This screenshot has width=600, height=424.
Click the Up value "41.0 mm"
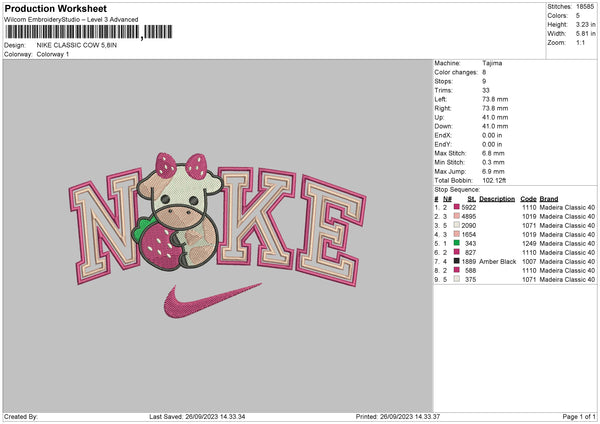click(495, 117)
